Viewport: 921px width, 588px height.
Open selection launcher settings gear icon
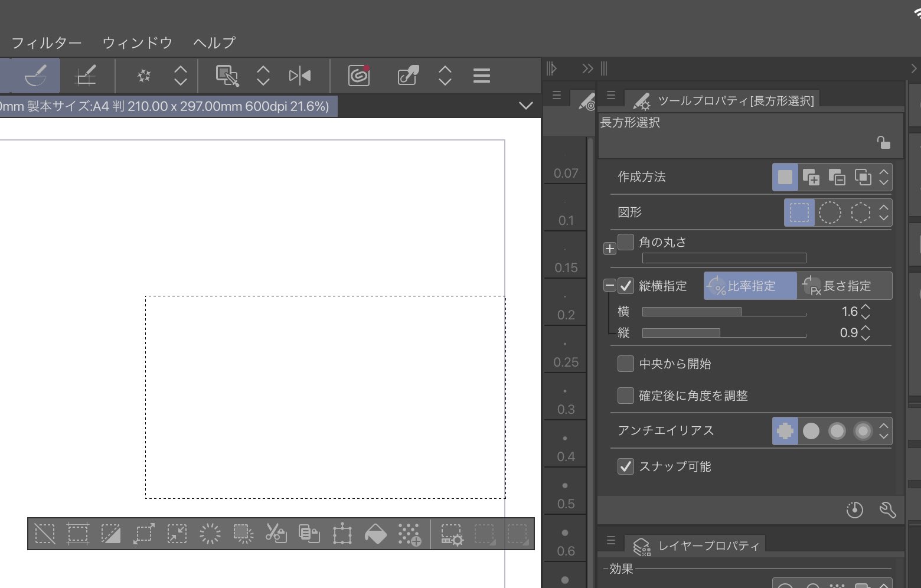click(x=452, y=534)
